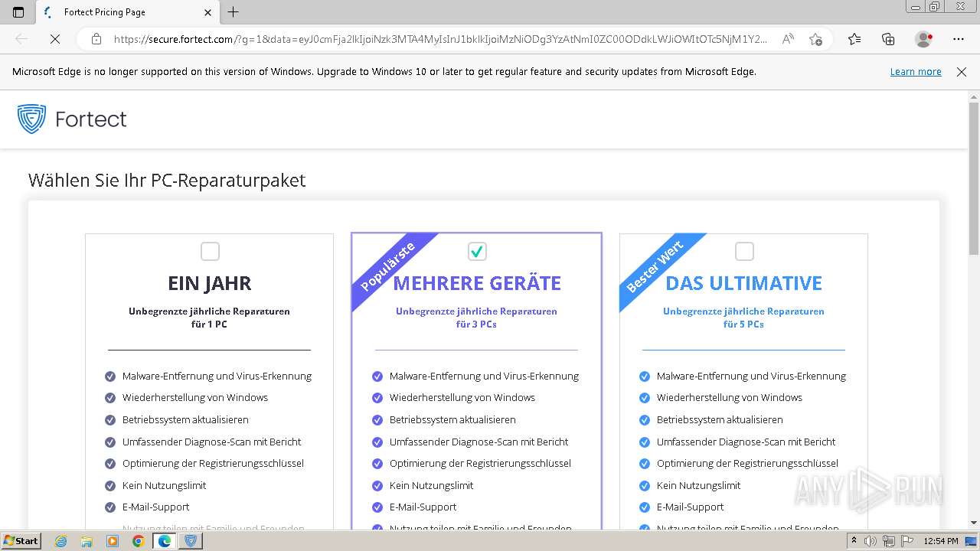Switch to Microsoft Edge in taskbar
Image resolution: width=980 pixels, height=551 pixels.
(x=164, y=541)
